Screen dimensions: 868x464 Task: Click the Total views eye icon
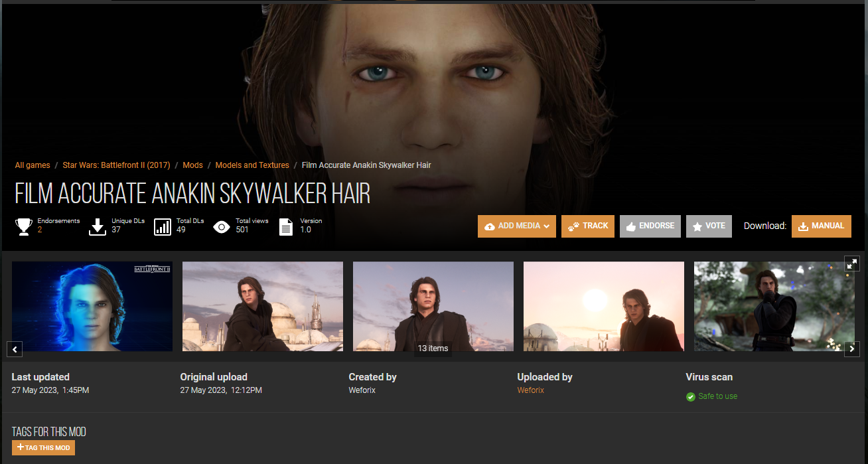point(222,227)
